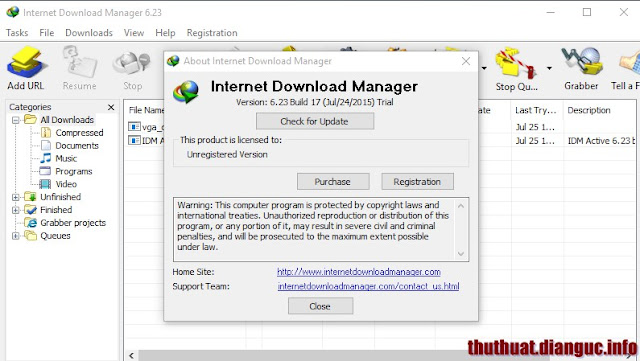Screen dimensions: 640x361
Task: Minimize the IDM main window
Action: click(x=551, y=12)
